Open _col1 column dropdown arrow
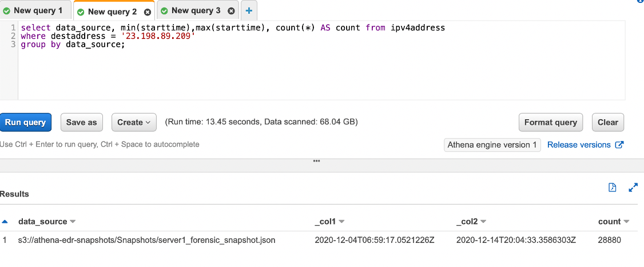 pos(341,222)
